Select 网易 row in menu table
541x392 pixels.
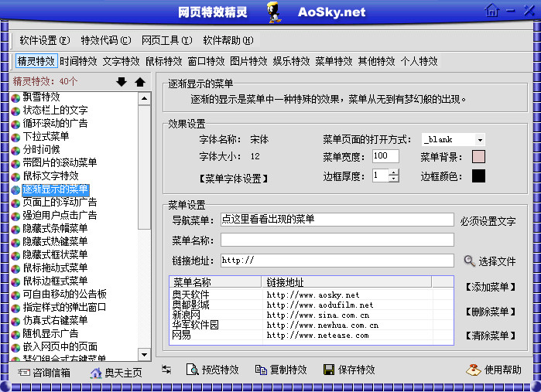[311, 335]
